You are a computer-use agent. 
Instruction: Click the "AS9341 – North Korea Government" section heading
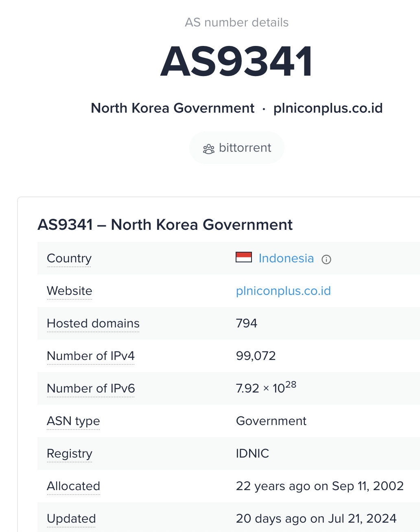coord(165,225)
